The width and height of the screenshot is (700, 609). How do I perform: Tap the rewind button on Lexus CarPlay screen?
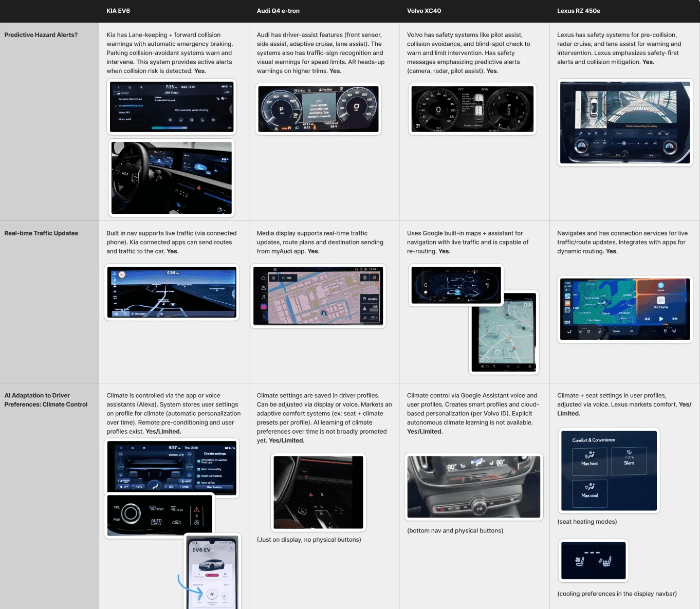click(647, 319)
